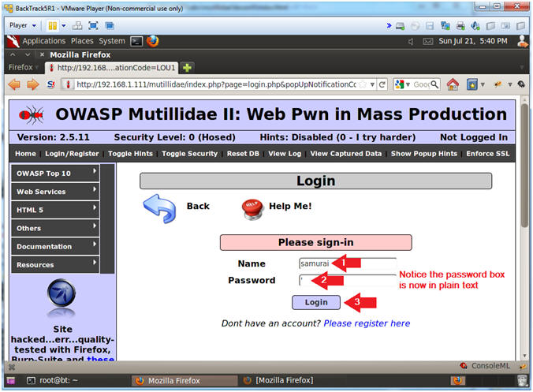Click Reset DB
The height and width of the screenshot is (392, 533).
click(x=243, y=154)
